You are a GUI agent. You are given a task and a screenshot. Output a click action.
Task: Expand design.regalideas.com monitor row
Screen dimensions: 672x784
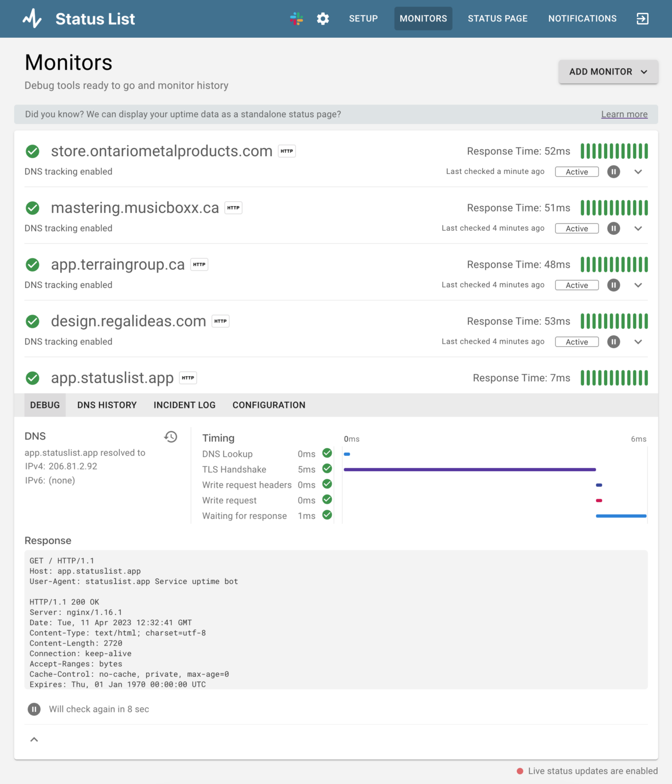point(638,341)
